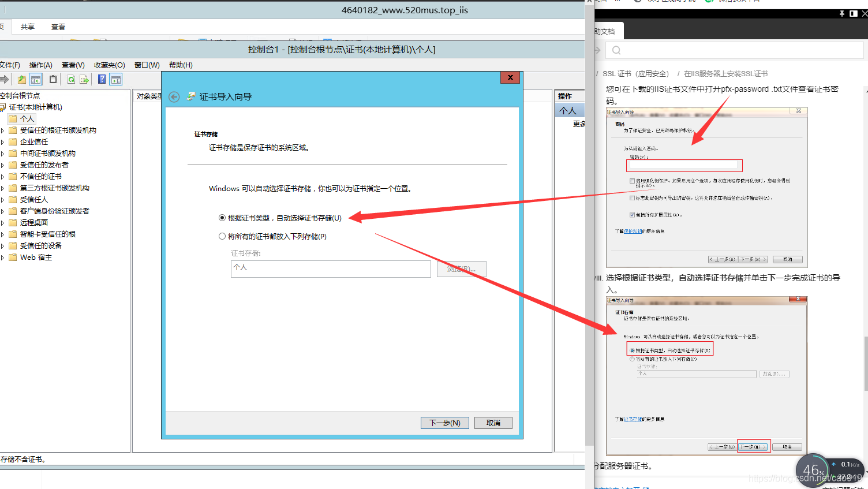Click the folder icon next to Web 宿主
The width and height of the screenshot is (868, 489).
click(13, 257)
